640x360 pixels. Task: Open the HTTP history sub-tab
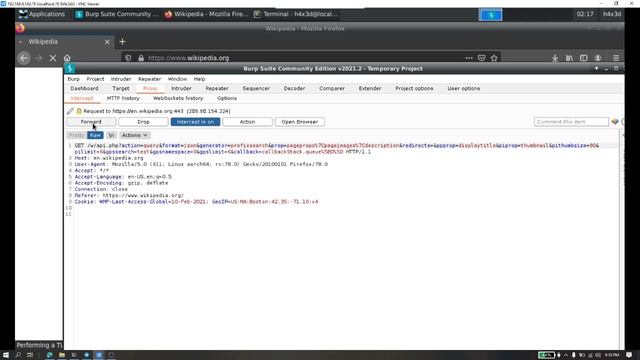(x=123, y=98)
